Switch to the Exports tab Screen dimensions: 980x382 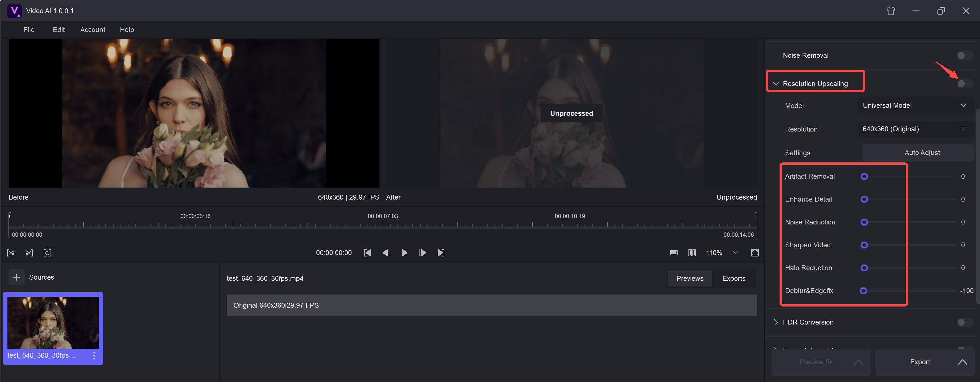click(x=734, y=278)
